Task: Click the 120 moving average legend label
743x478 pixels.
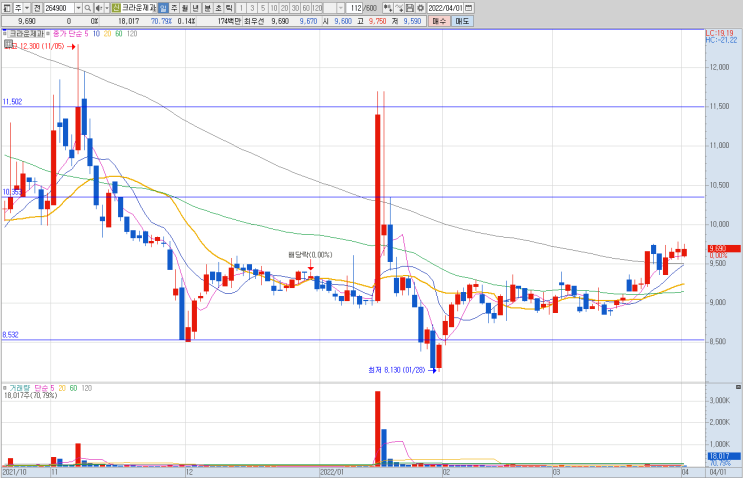Action: 132,34
